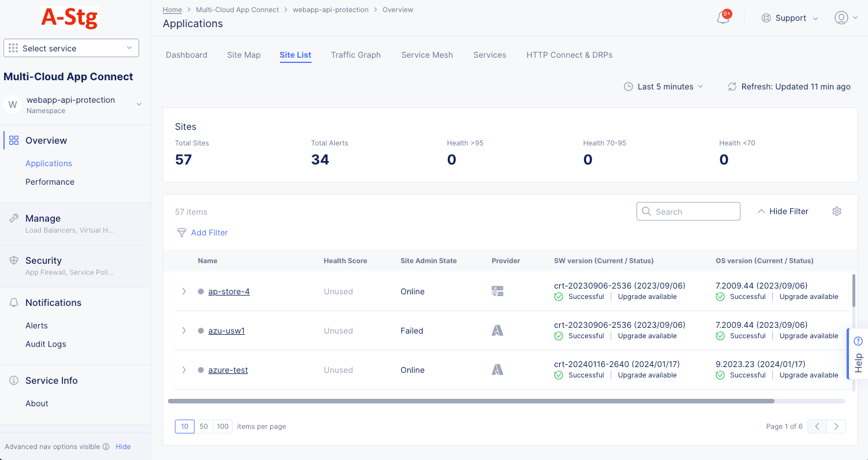Set 50 items per page

point(204,427)
